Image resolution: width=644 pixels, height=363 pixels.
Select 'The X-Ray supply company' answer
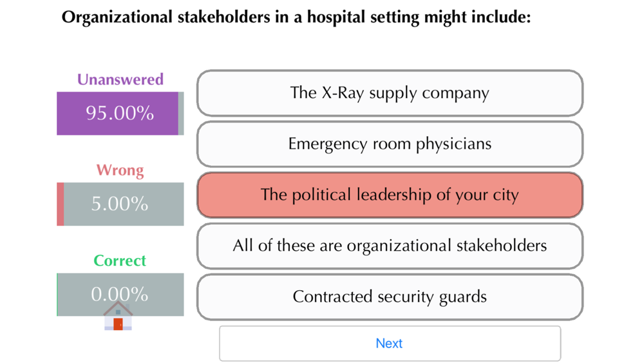click(x=390, y=93)
